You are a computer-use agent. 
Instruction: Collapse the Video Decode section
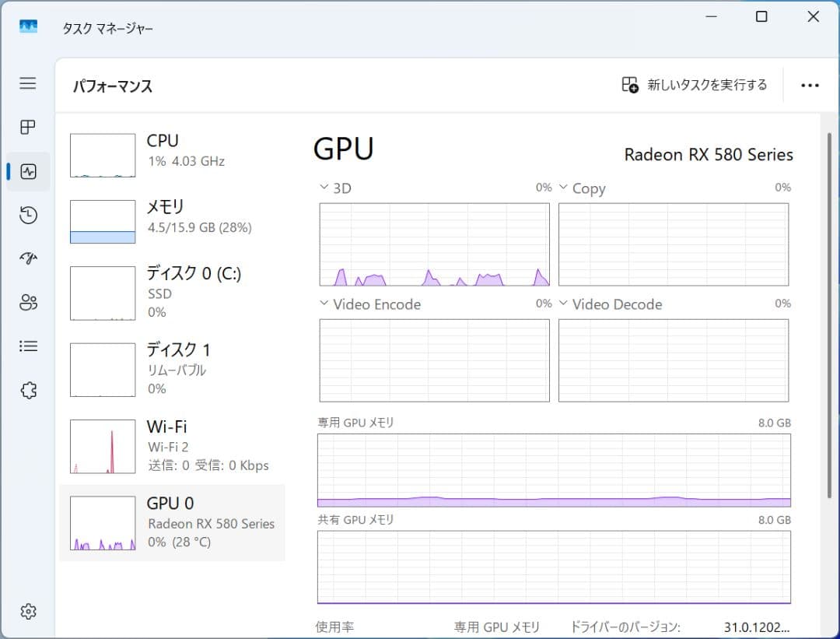(x=563, y=304)
